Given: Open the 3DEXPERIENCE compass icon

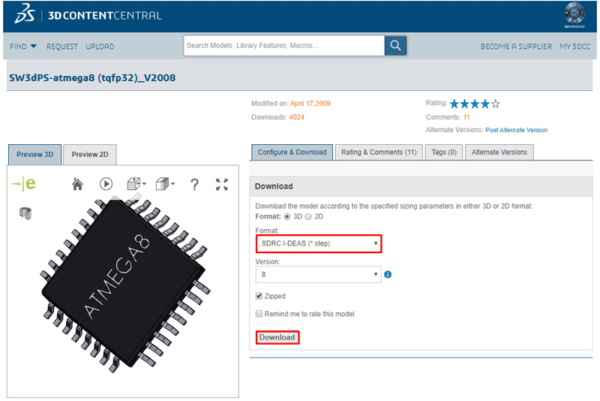Looking at the screenshot, I should (575, 13).
